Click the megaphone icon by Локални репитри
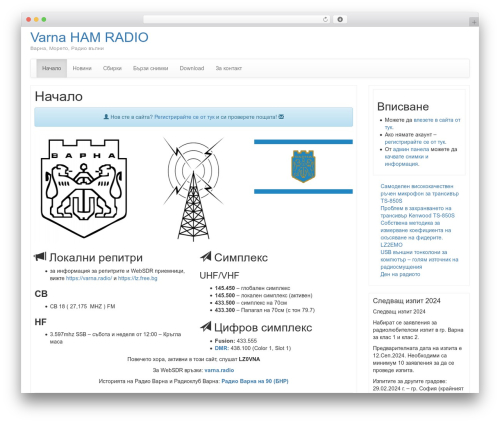The height and width of the screenshot is (423, 500). tap(40, 257)
